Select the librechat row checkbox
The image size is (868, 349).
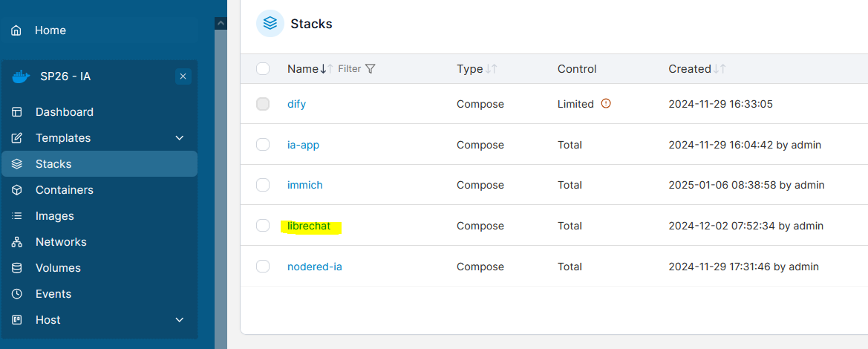tap(263, 226)
